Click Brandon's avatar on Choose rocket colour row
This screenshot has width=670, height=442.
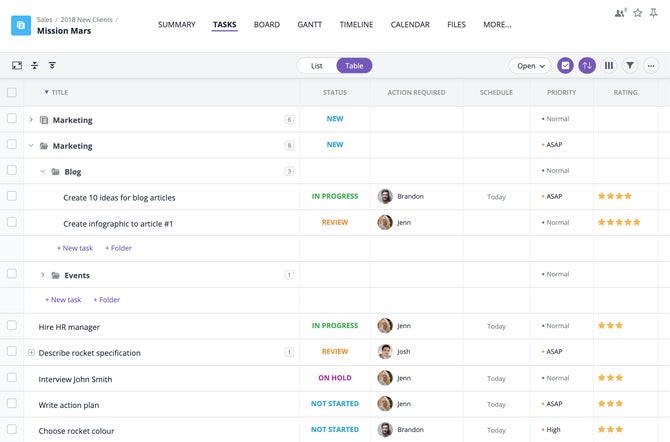tap(385, 430)
